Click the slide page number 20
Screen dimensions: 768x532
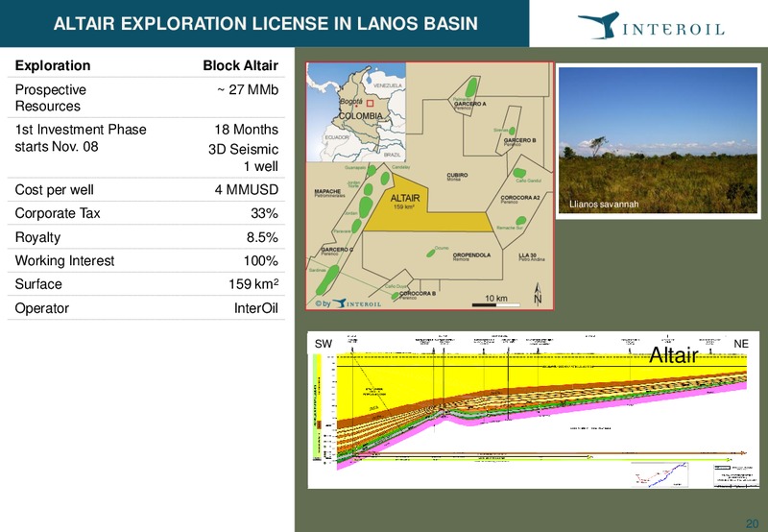coord(753,523)
